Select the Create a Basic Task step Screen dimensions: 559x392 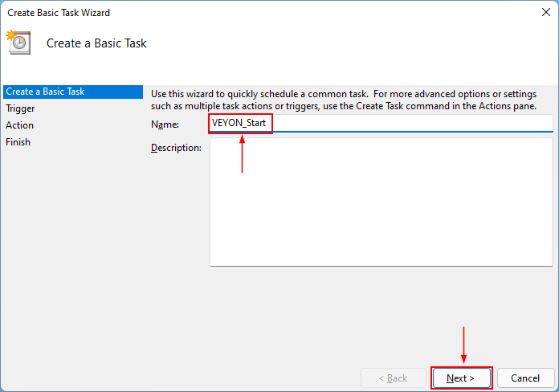[x=45, y=92]
